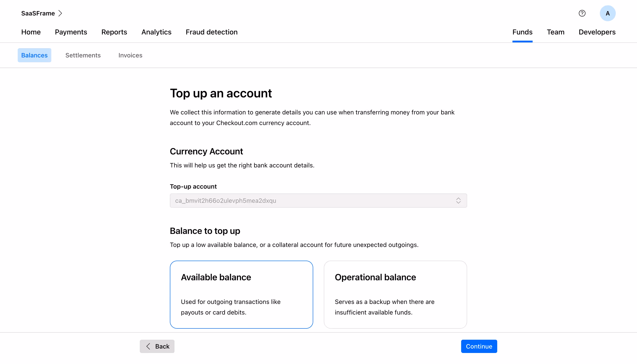Select the Funds navigation item

pos(522,32)
